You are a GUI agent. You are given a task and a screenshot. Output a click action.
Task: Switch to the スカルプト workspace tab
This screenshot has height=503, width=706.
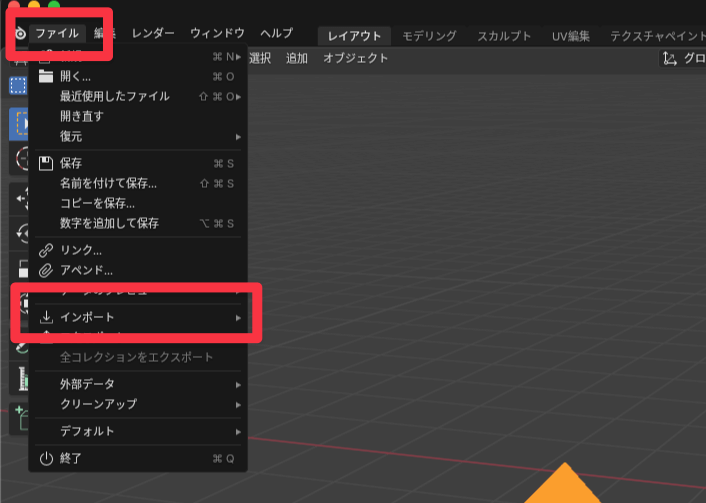pos(504,36)
